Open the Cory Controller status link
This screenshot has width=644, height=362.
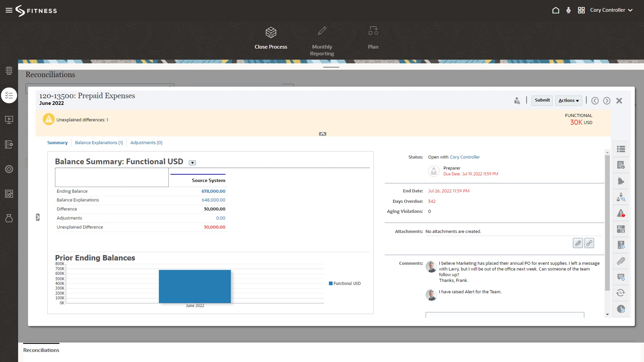[x=465, y=157]
